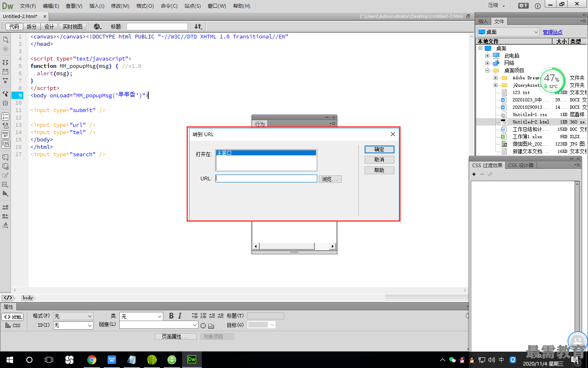
Task: Click Indent Code icon in coding toolbar
Action: point(5,207)
